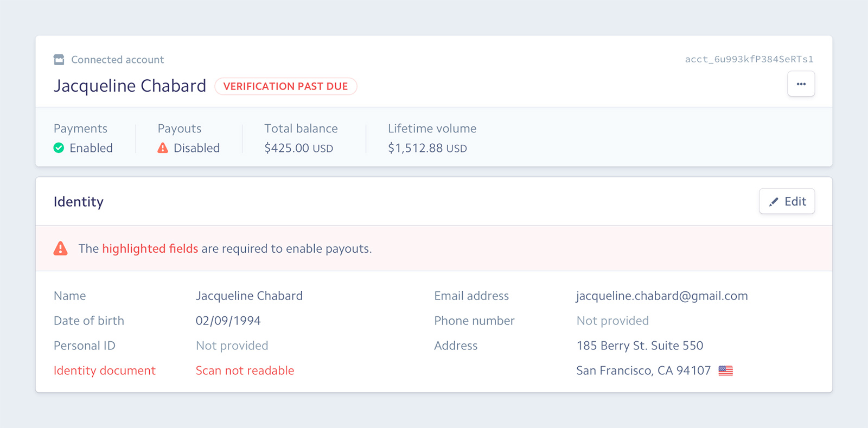Click the Phone number Not provided value
The image size is (868, 428).
pyautogui.click(x=612, y=321)
